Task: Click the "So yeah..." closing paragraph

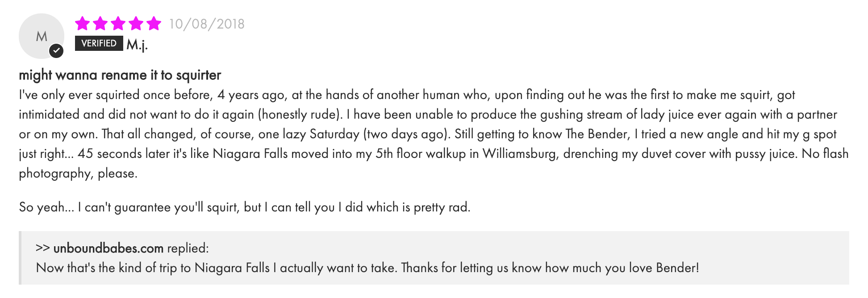Action: tap(244, 207)
